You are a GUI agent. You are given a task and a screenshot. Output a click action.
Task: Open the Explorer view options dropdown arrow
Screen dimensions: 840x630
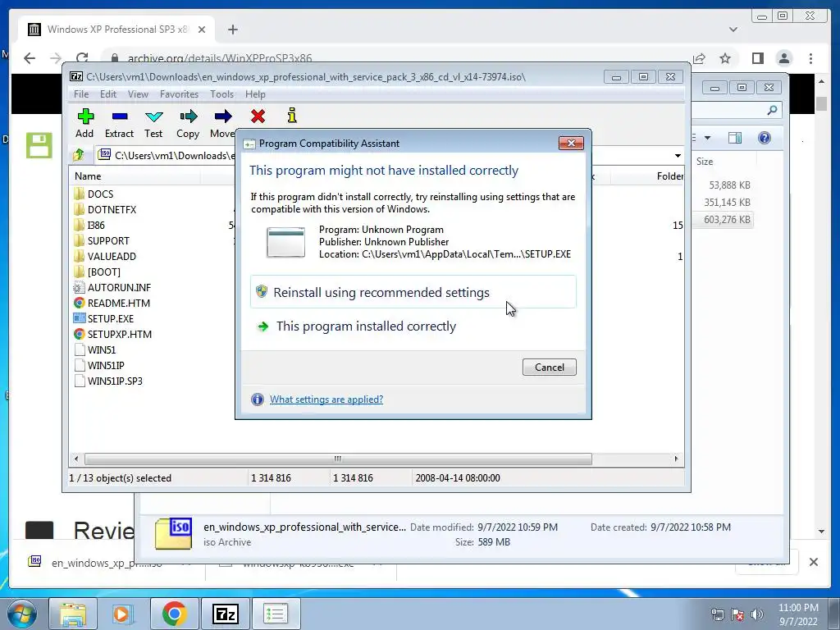[707, 138]
